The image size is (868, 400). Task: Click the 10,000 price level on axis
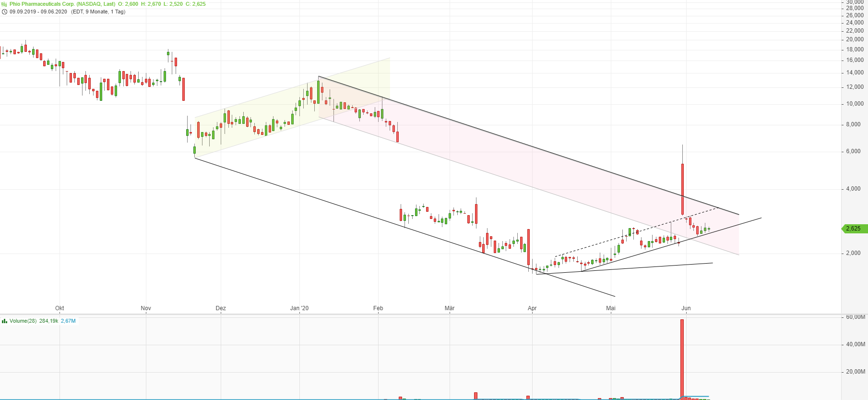tap(855, 104)
